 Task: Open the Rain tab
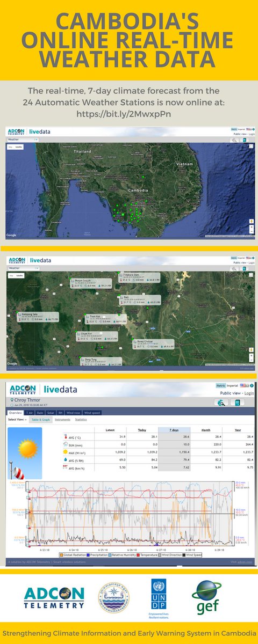coord(41,413)
